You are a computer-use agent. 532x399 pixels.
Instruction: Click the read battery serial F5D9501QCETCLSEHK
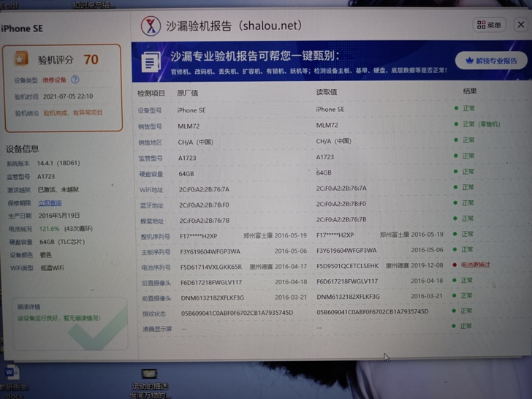pos(347,266)
